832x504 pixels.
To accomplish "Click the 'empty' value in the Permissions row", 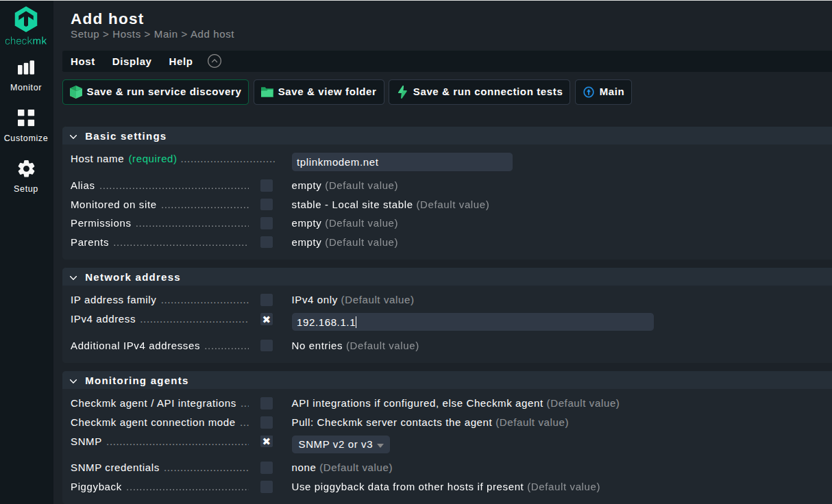I will [306, 223].
